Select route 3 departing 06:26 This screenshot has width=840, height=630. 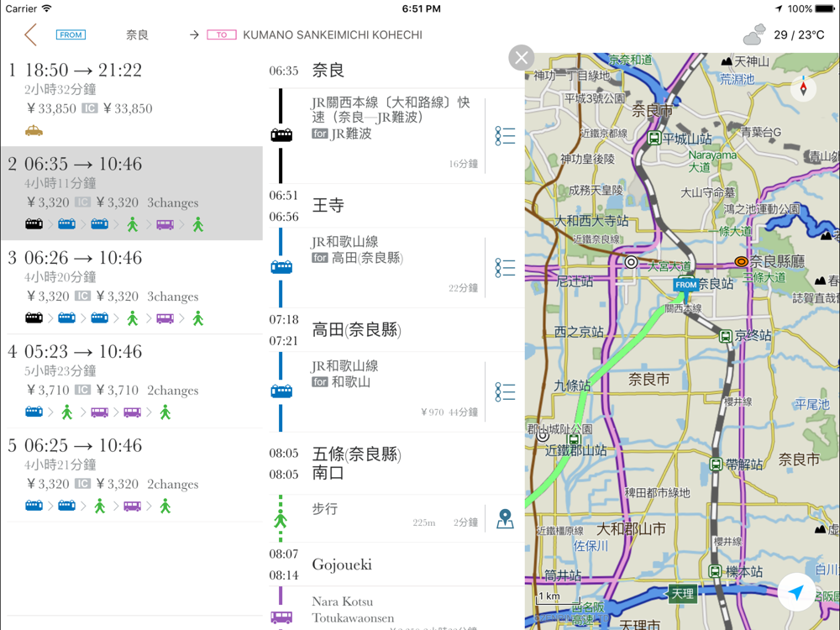[x=132, y=287]
